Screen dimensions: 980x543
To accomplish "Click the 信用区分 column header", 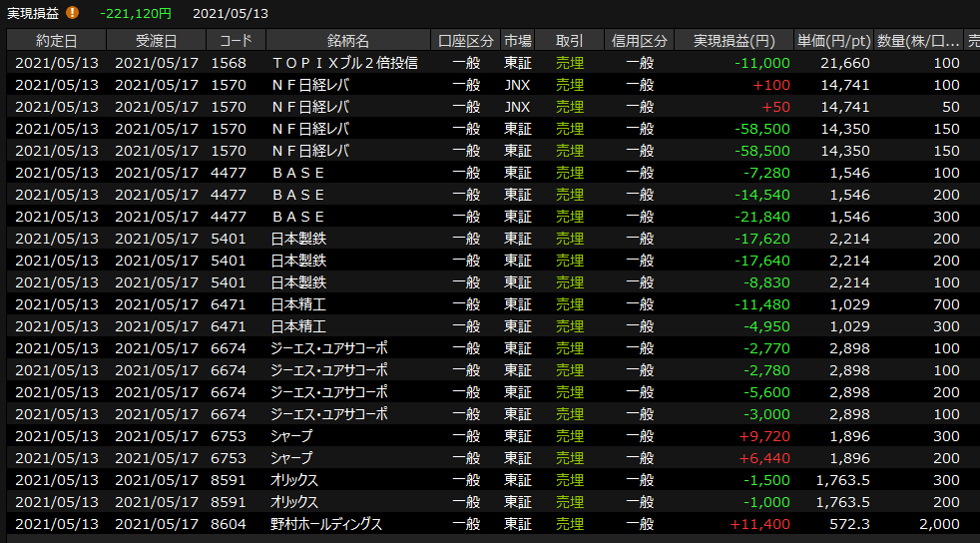I will [x=640, y=41].
